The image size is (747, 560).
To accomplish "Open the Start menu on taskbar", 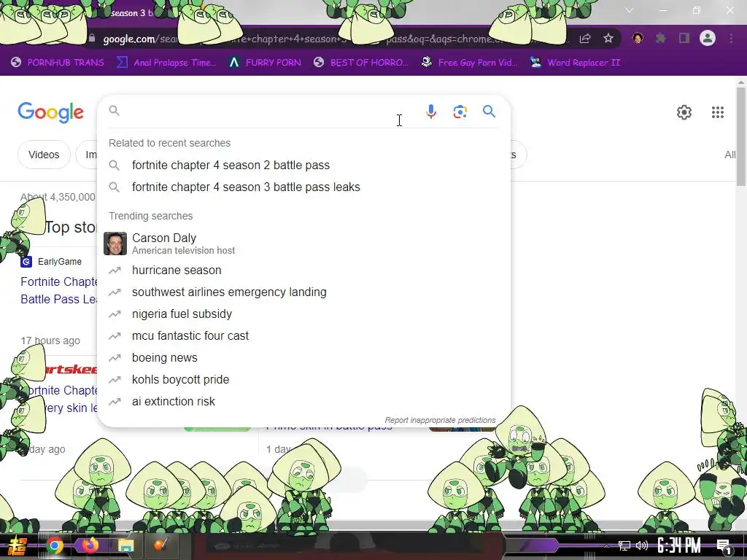I will (x=16, y=545).
